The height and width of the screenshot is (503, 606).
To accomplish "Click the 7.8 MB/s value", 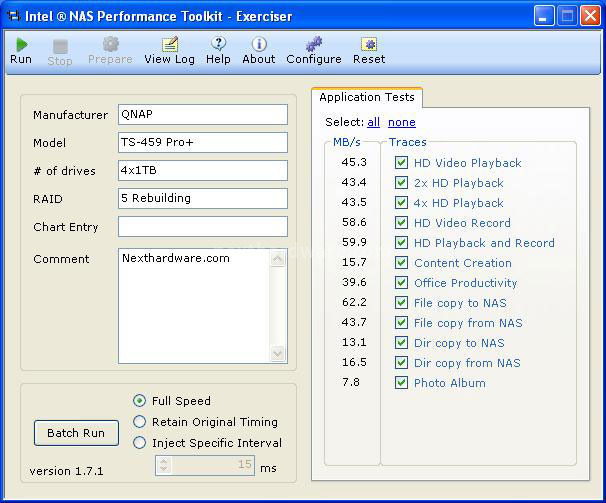I will 351,382.
